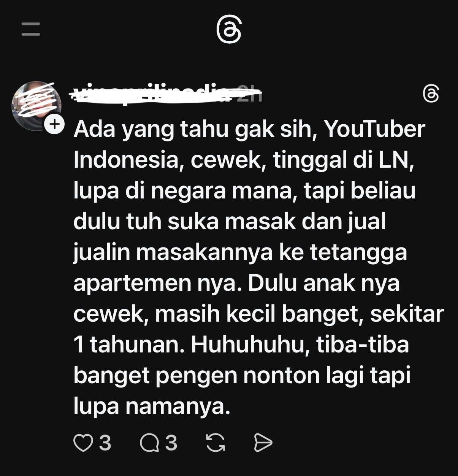The width and height of the screenshot is (458, 476).
Task: Click the small Threads icon beside the post
Action: coord(431,94)
